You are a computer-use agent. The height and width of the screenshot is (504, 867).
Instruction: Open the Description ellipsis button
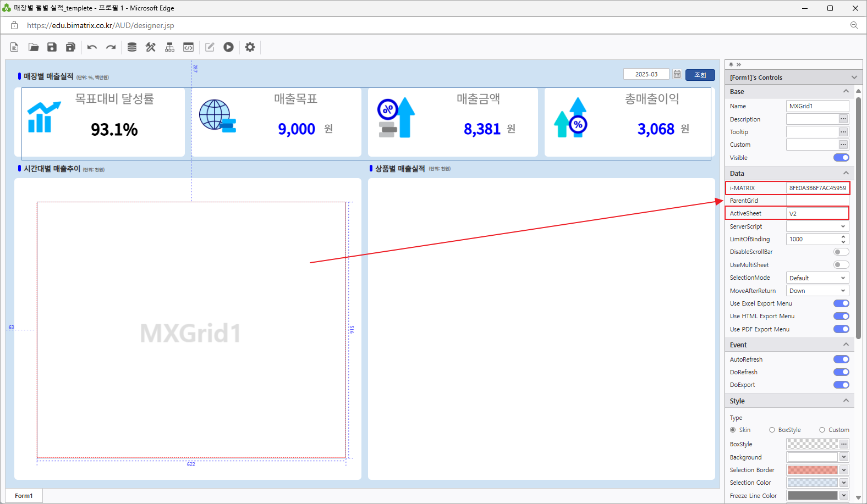click(x=843, y=119)
